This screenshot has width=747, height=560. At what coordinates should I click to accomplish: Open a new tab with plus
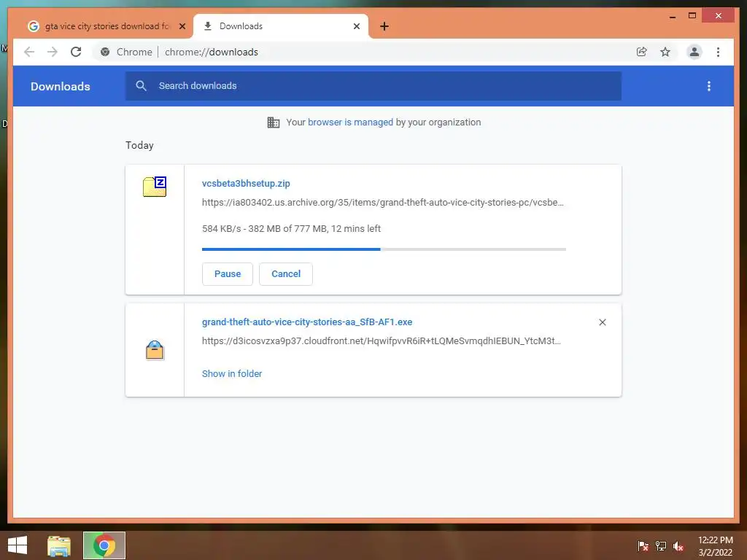384,26
